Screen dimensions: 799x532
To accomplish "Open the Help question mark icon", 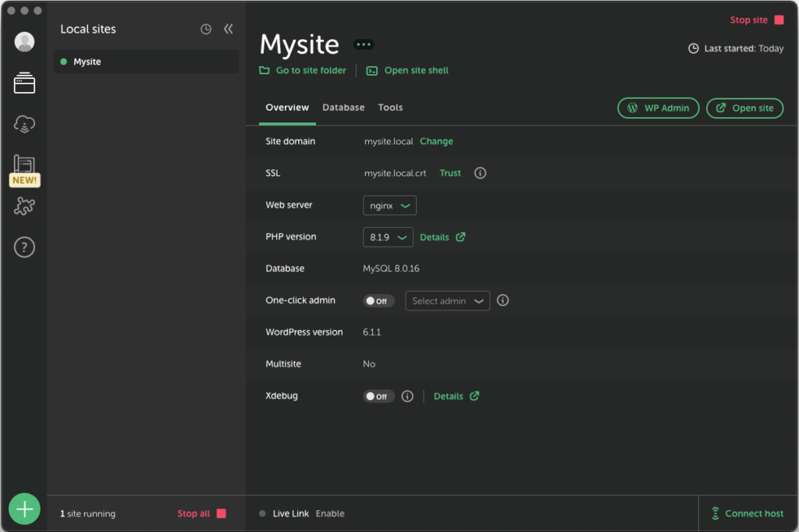I will pyautogui.click(x=24, y=247).
